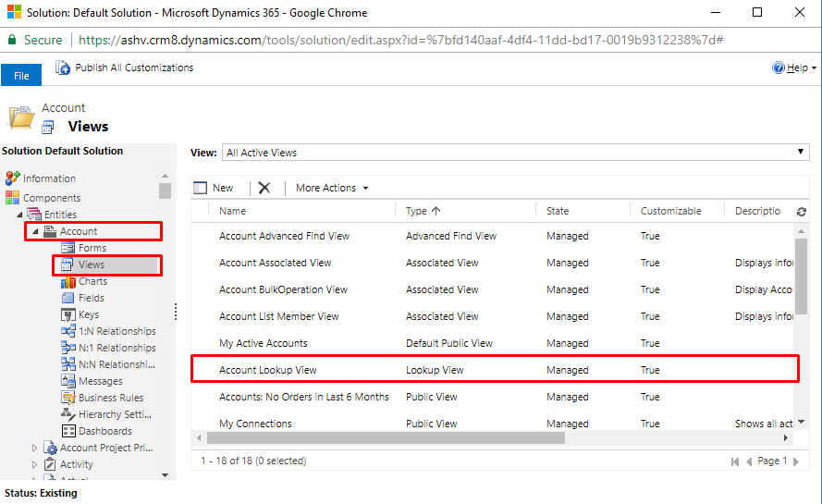Screen dimensions: 822x504
Task: Sort by the Name column header
Action: tap(232, 211)
